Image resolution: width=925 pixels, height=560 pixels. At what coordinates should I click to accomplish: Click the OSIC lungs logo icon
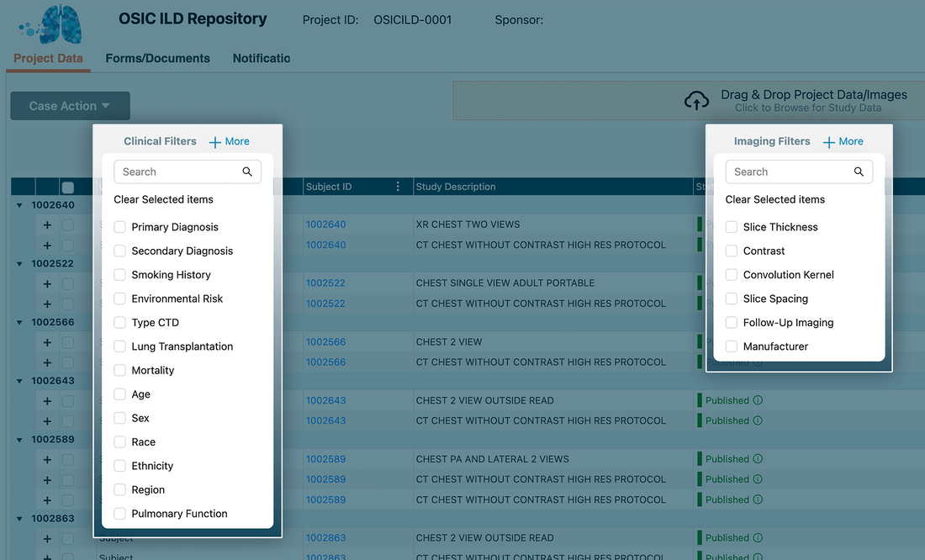tap(52, 25)
